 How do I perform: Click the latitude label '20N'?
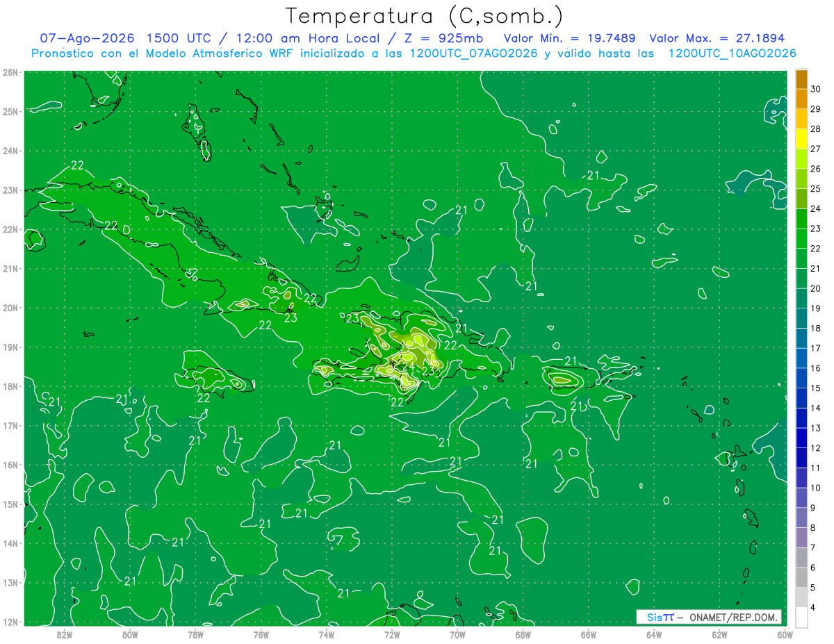[x=10, y=308]
